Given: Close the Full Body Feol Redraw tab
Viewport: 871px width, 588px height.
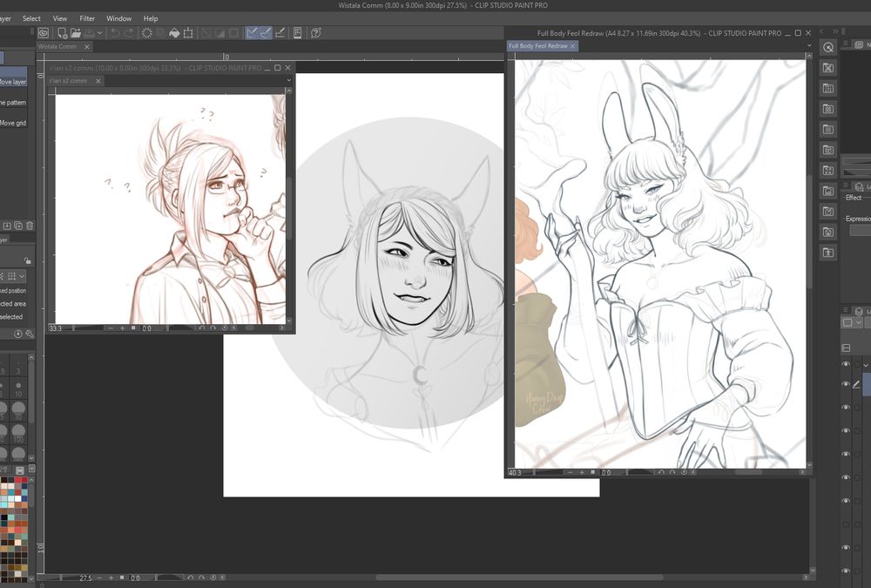Looking at the screenshot, I should pos(573,46).
